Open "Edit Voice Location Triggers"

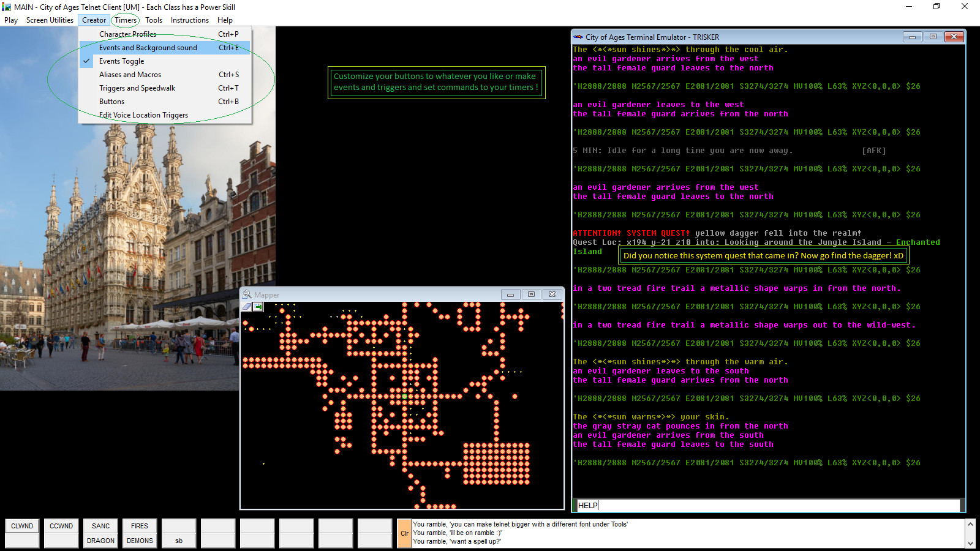click(x=143, y=114)
